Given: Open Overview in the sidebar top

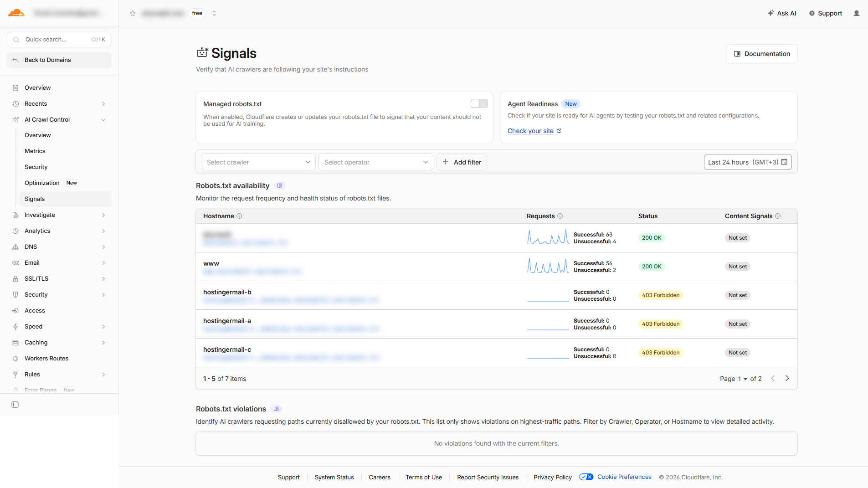Looking at the screenshot, I should [37, 87].
